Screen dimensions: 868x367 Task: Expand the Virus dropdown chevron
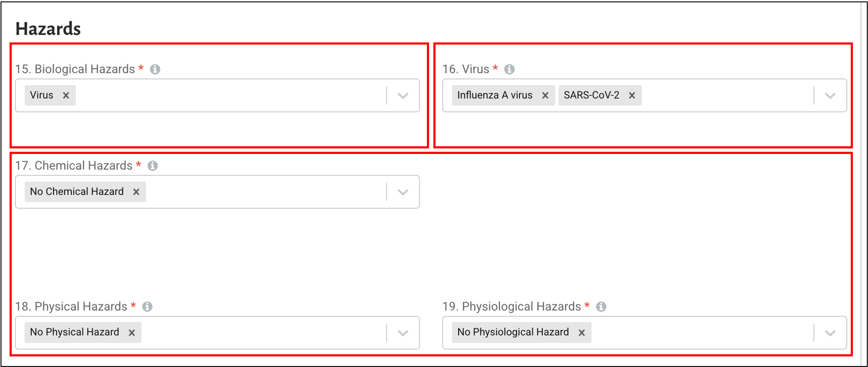[x=830, y=96]
